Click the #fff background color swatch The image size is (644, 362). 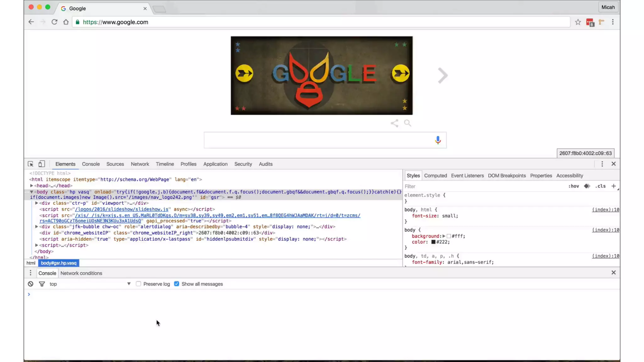(x=449, y=236)
